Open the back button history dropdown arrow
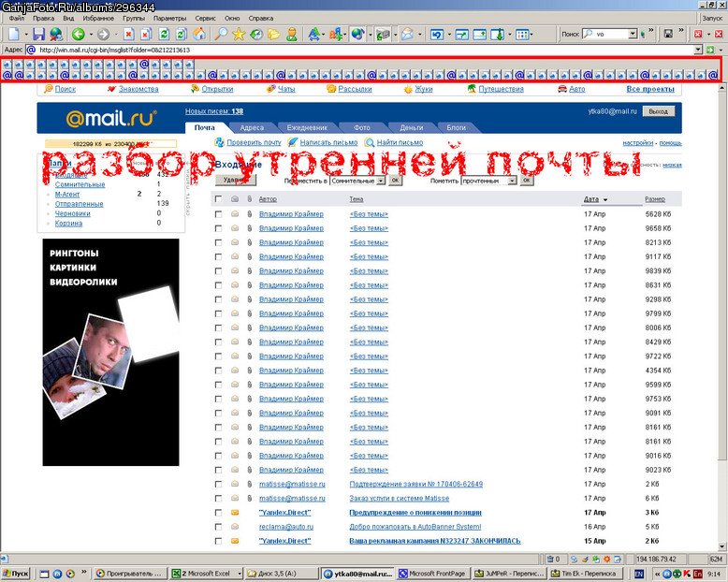Viewport: 728px width, 582px height. point(91,35)
